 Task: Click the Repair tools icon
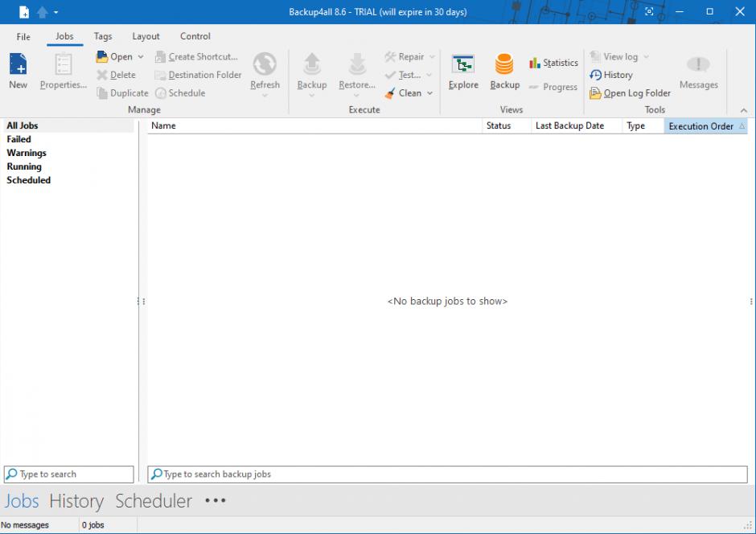[390, 56]
